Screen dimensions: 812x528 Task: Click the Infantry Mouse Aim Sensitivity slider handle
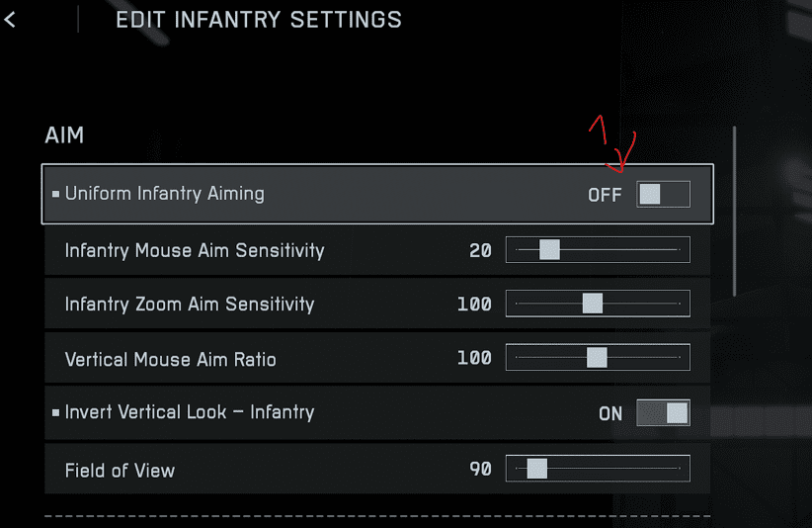(x=549, y=250)
